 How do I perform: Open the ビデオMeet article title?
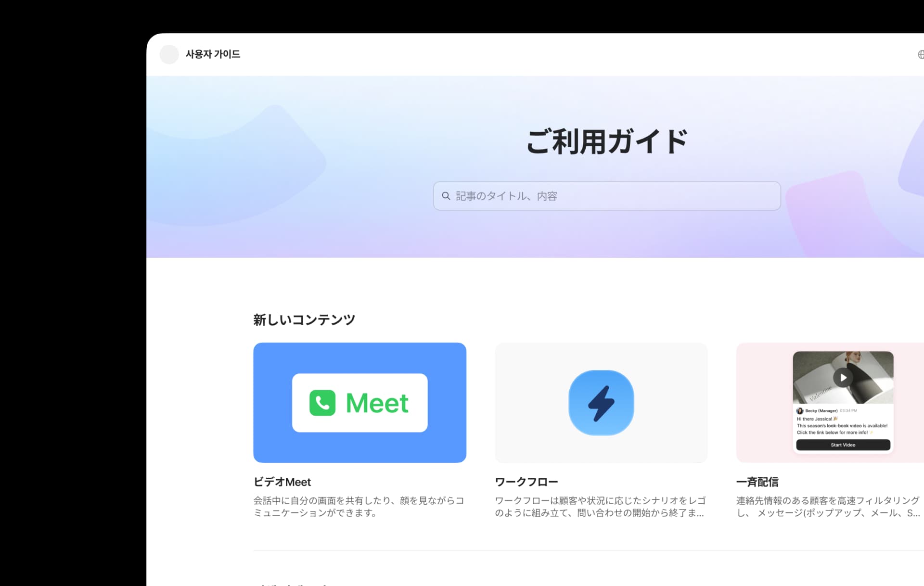click(x=282, y=482)
